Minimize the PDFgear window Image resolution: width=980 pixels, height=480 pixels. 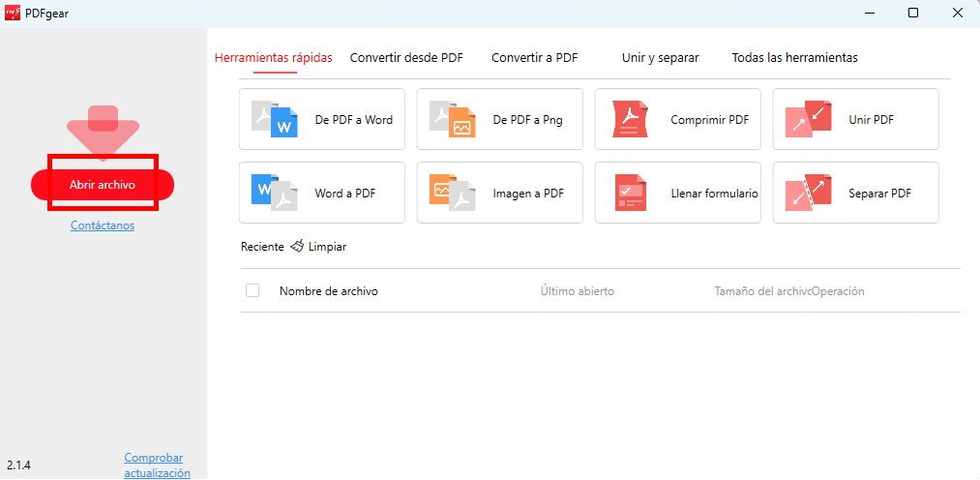[x=870, y=13]
